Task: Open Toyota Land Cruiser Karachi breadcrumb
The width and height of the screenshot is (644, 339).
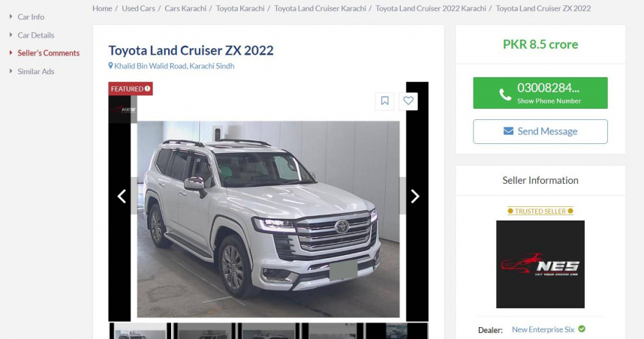Action: click(320, 8)
